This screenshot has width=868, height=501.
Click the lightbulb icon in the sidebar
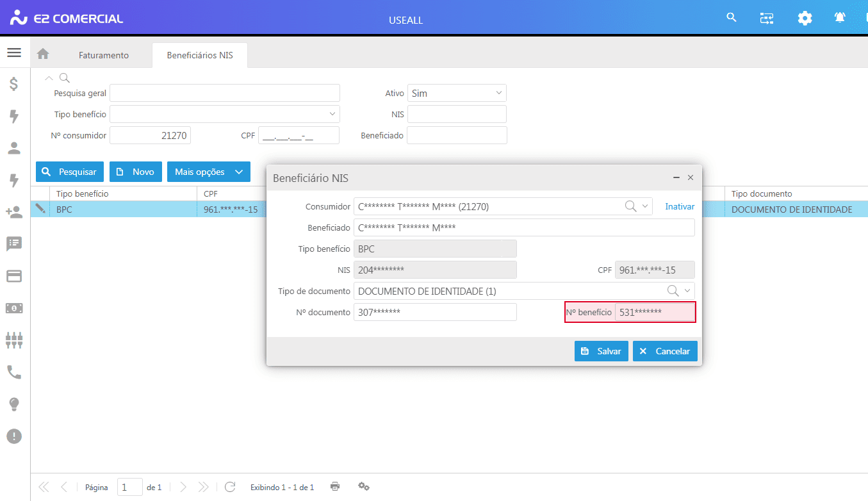coord(14,404)
